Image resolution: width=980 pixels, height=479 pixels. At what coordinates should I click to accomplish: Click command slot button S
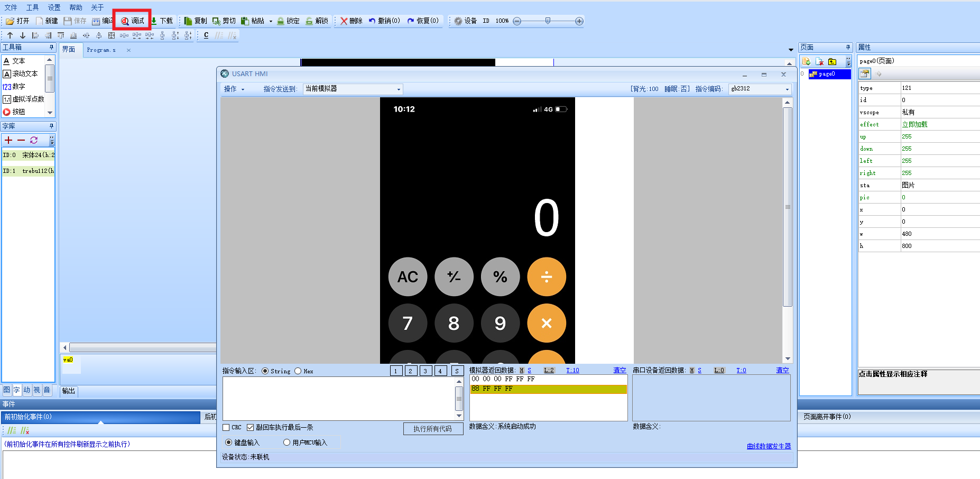[x=458, y=371]
